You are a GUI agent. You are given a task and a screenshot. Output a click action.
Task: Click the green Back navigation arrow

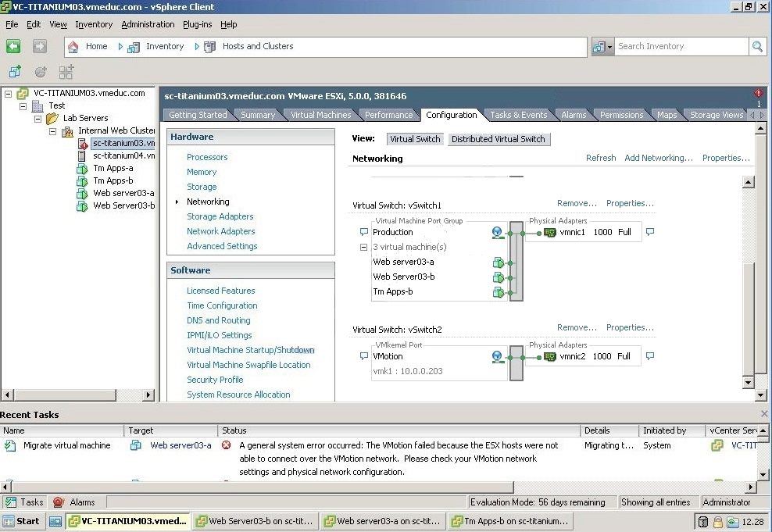coord(13,46)
